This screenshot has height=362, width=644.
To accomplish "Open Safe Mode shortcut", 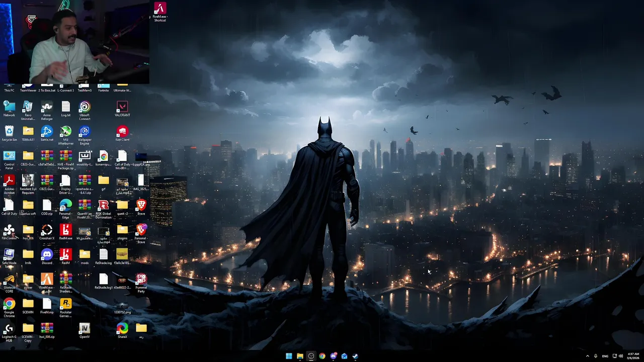I will [x=9, y=258].
